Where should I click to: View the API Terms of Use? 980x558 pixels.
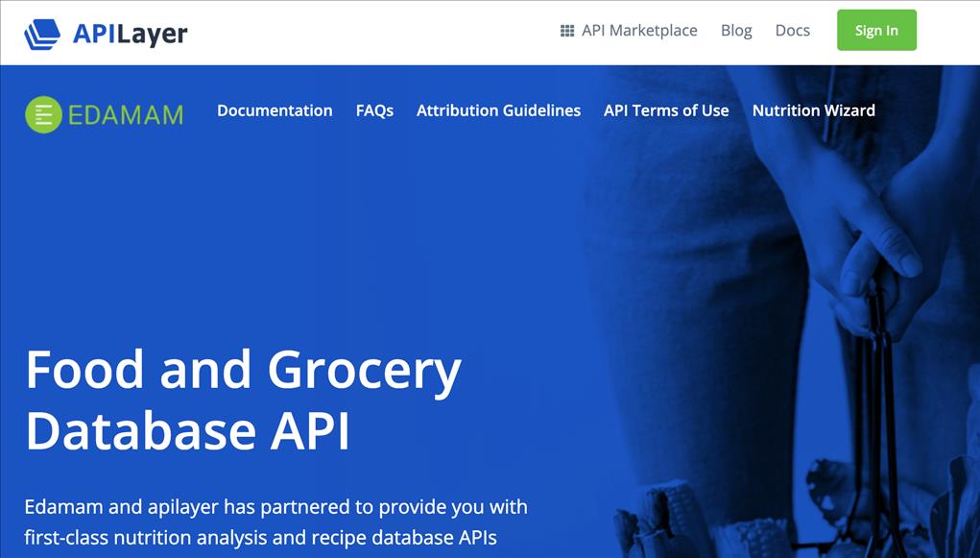pyautogui.click(x=666, y=110)
